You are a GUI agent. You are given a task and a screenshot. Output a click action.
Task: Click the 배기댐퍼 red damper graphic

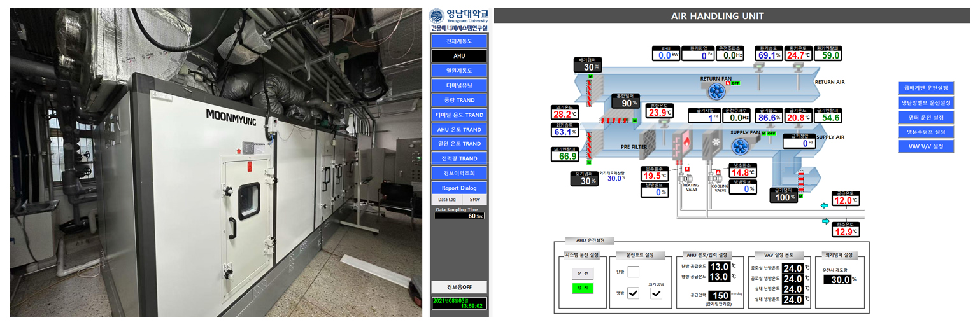[x=589, y=92]
